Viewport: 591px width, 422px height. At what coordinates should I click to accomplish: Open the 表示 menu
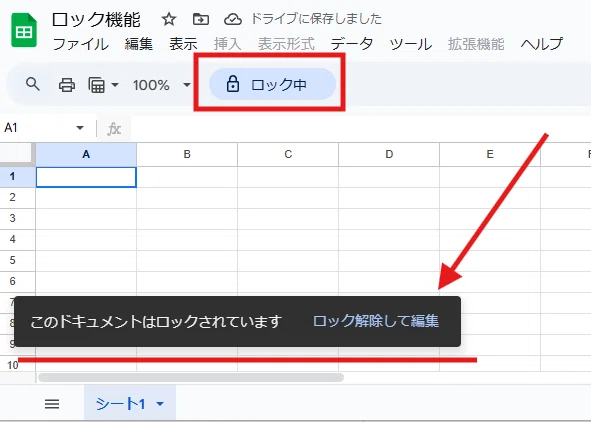click(183, 44)
